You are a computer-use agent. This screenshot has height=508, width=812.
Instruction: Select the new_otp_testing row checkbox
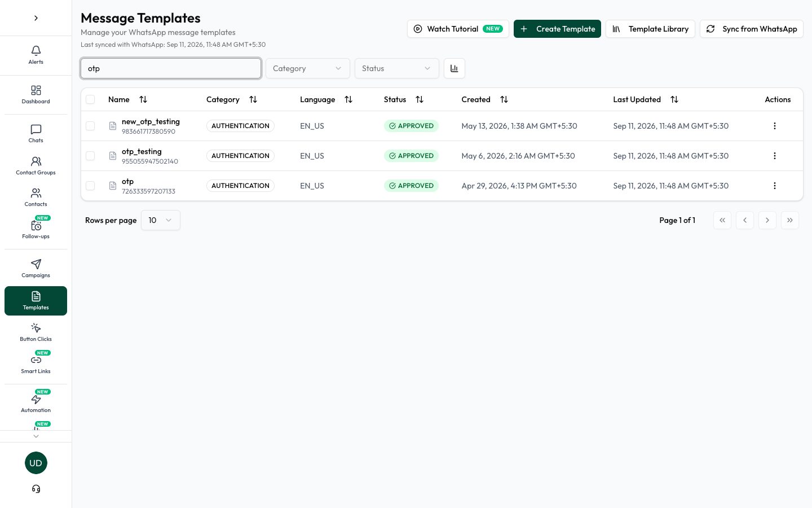click(90, 126)
